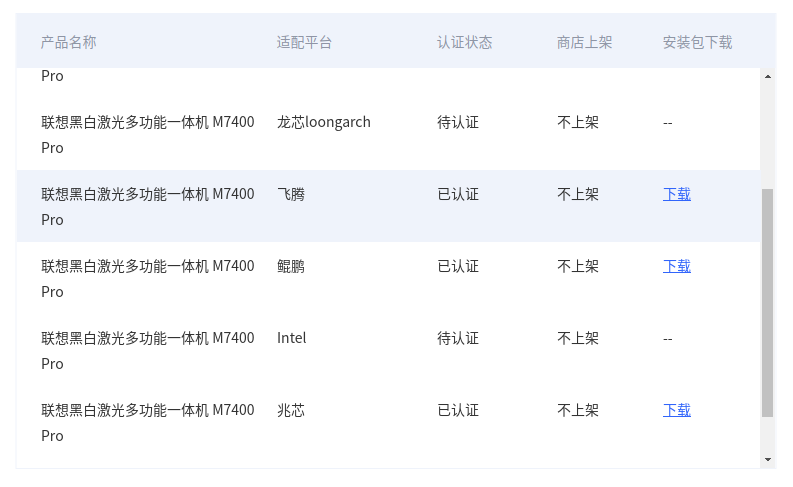Click the 适配平台 column header
The width and height of the screenshot is (793, 487).
tap(304, 42)
